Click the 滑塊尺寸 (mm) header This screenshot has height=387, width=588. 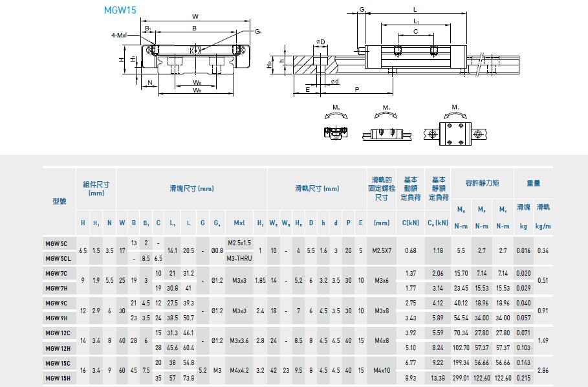click(x=191, y=188)
